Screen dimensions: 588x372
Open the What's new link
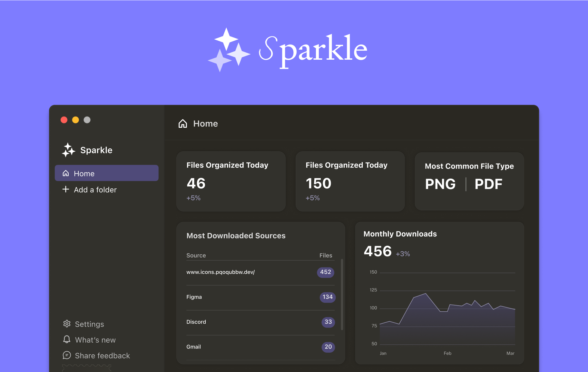(95, 340)
